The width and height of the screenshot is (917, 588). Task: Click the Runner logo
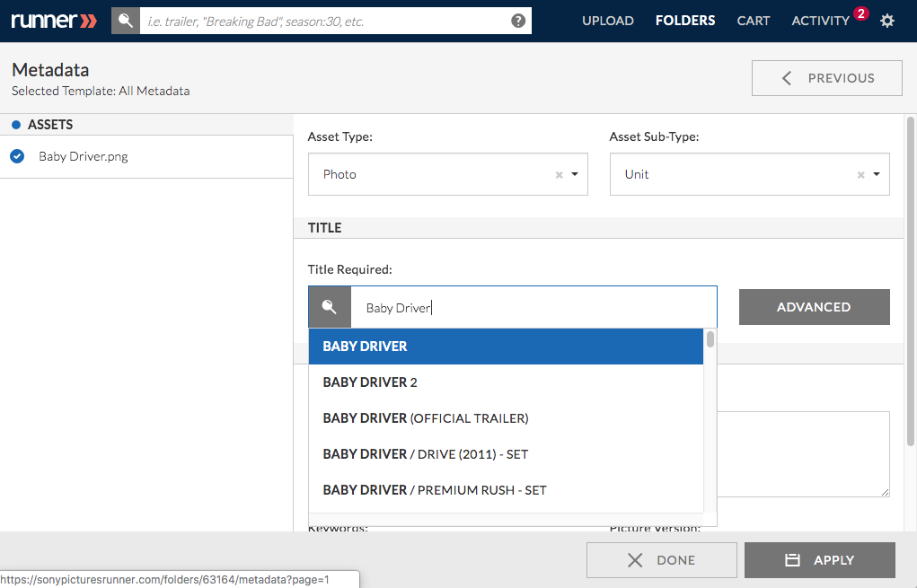click(x=54, y=21)
